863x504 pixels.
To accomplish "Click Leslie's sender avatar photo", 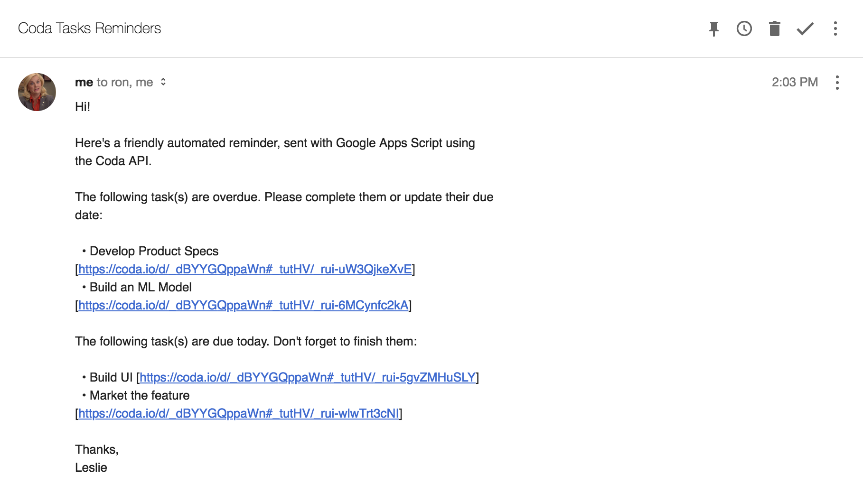I will [37, 92].
